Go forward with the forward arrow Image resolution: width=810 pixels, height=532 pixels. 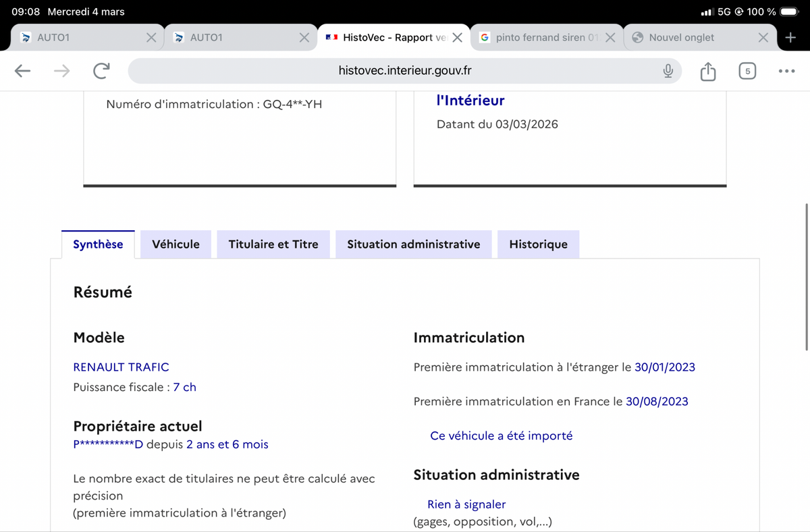pos(61,71)
